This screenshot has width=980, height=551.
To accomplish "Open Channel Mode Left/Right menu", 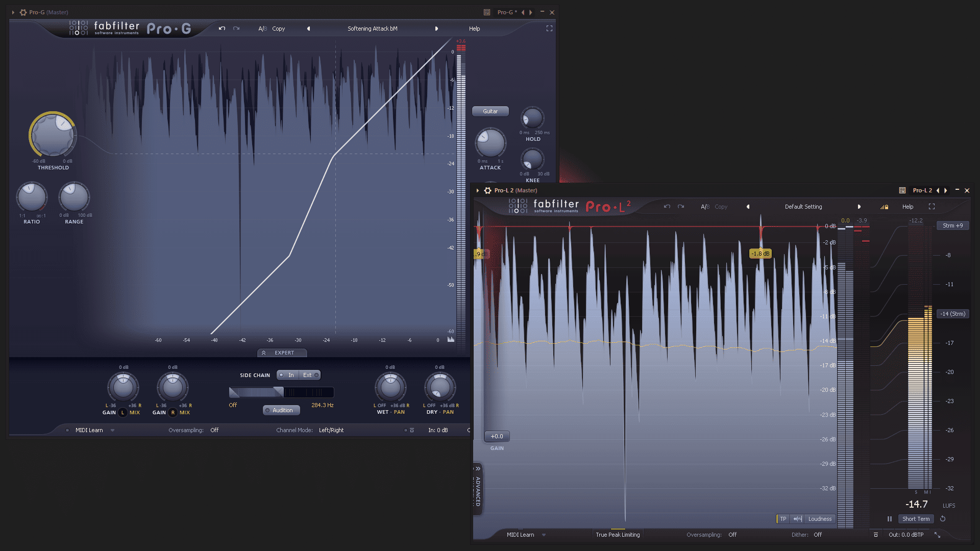I will (331, 430).
